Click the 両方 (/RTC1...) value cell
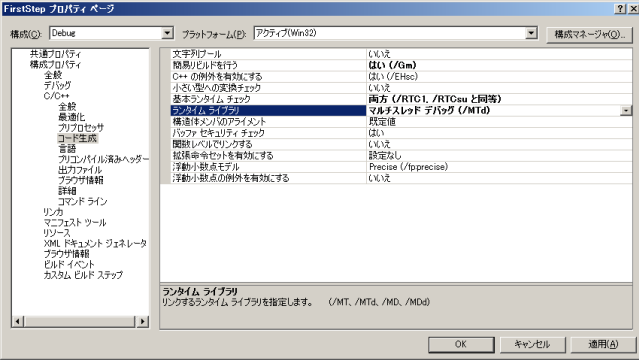The image size is (639, 360). point(499,99)
